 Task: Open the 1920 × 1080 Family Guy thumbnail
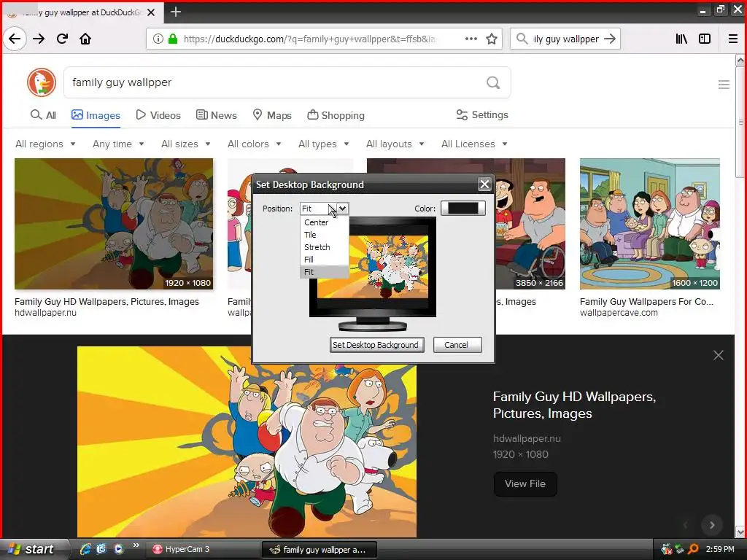pyautogui.click(x=114, y=224)
